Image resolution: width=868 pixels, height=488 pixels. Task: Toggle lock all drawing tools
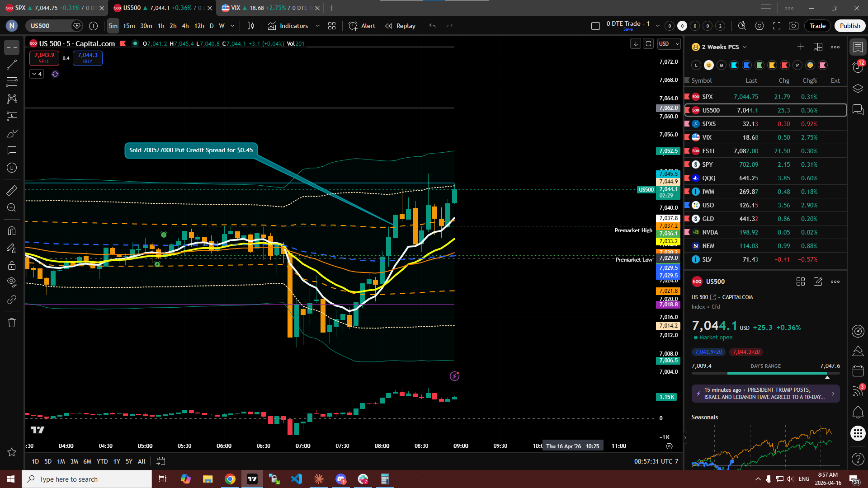click(x=12, y=265)
